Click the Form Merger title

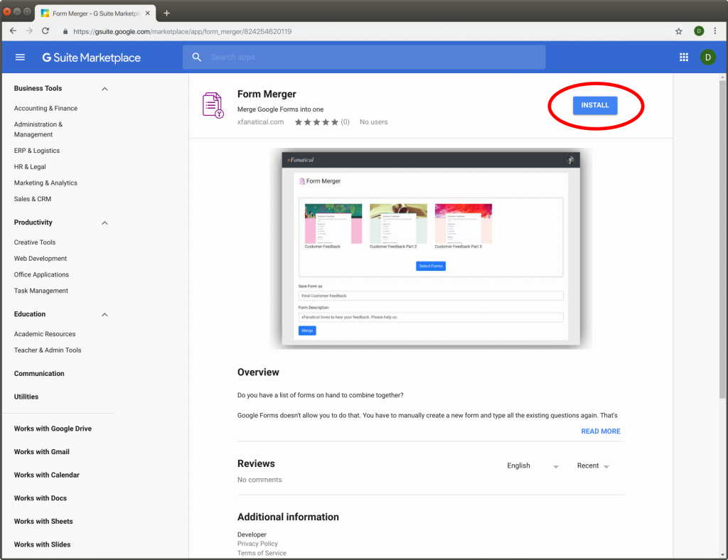(x=267, y=95)
